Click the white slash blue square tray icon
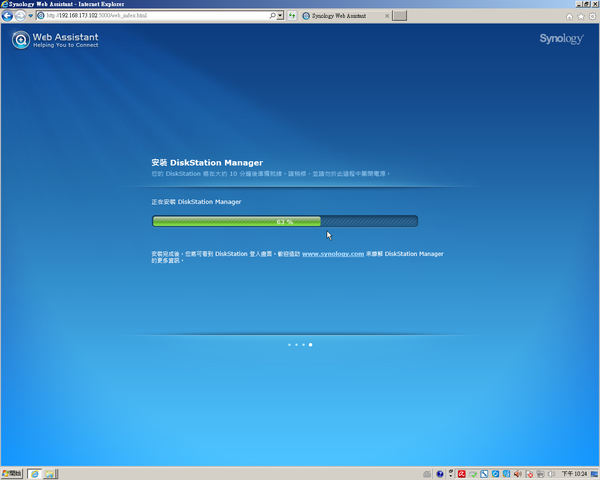The image size is (600, 480). coord(484,474)
